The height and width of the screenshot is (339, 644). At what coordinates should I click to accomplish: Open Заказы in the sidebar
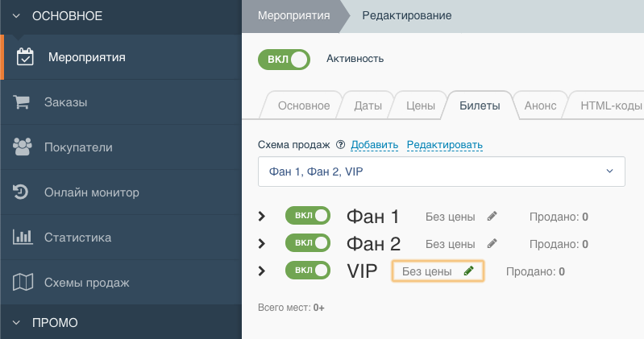[121, 102]
